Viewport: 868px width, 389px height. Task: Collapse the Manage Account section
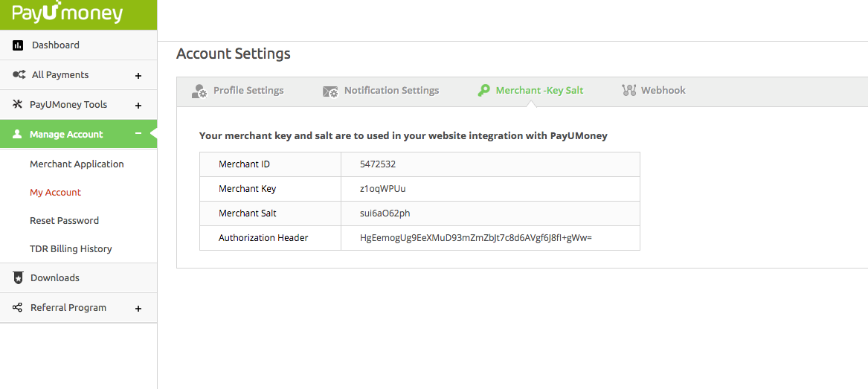click(138, 134)
